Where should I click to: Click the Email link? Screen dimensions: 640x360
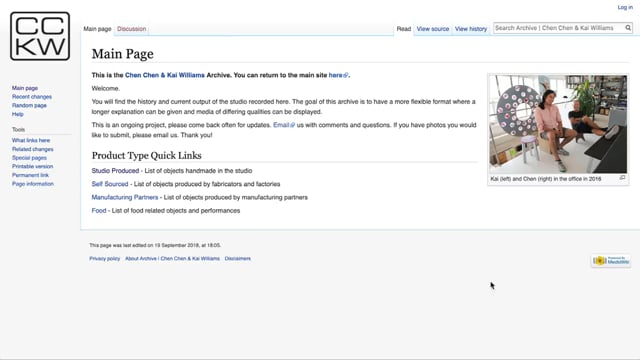[284, 125]
